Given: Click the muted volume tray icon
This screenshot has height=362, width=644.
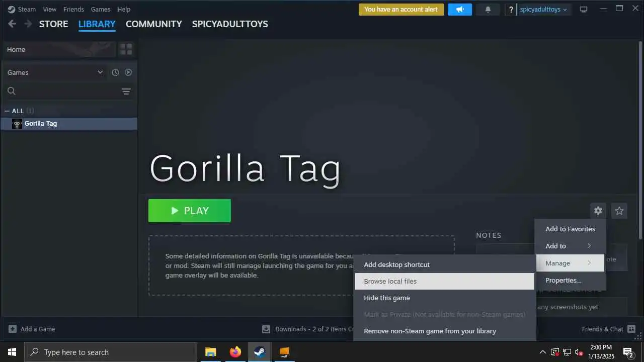Looking at the screenshot, I should pyautogui.click(x=579, y=352).
